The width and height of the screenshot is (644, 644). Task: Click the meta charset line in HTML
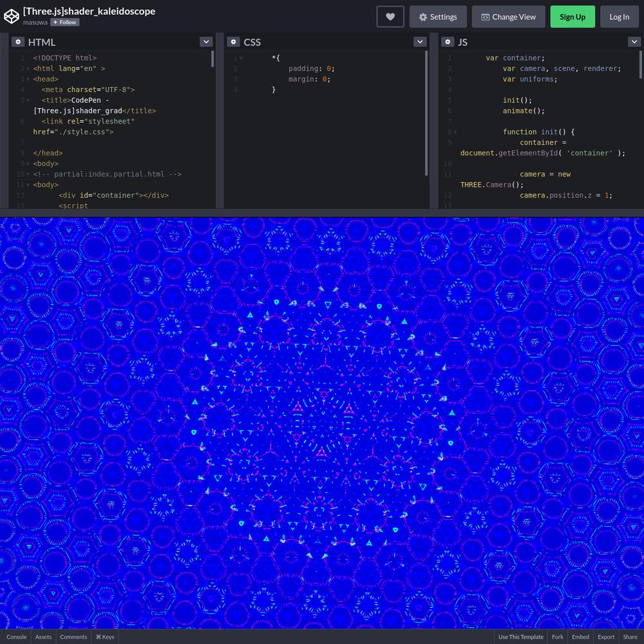88,90
